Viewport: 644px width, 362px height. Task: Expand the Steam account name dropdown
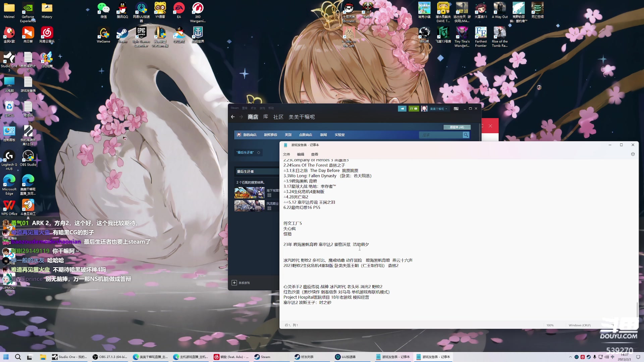439,109
